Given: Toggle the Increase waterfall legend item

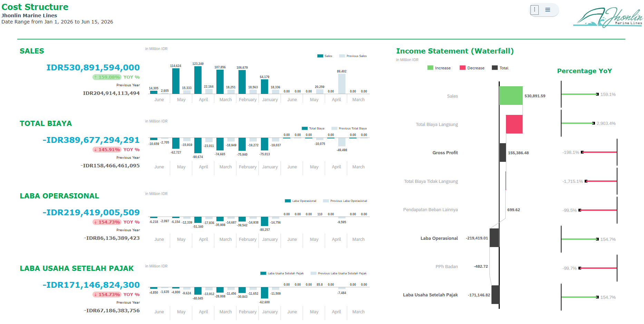Looking at the screenshot, I should tap(439, 68).
